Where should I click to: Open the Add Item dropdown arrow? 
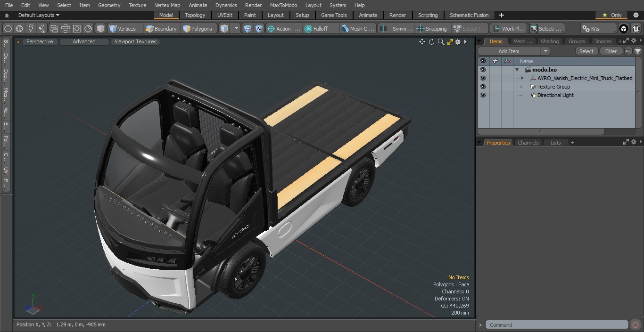click(x=545, y=51)
